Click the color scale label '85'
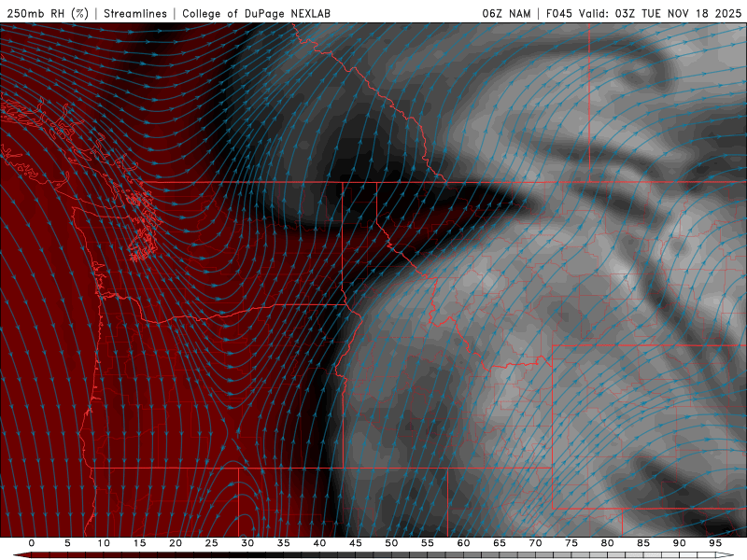Image resolution: width=747 pixels, height=560 pixels. pyautogui.click(x=643, y=543)
